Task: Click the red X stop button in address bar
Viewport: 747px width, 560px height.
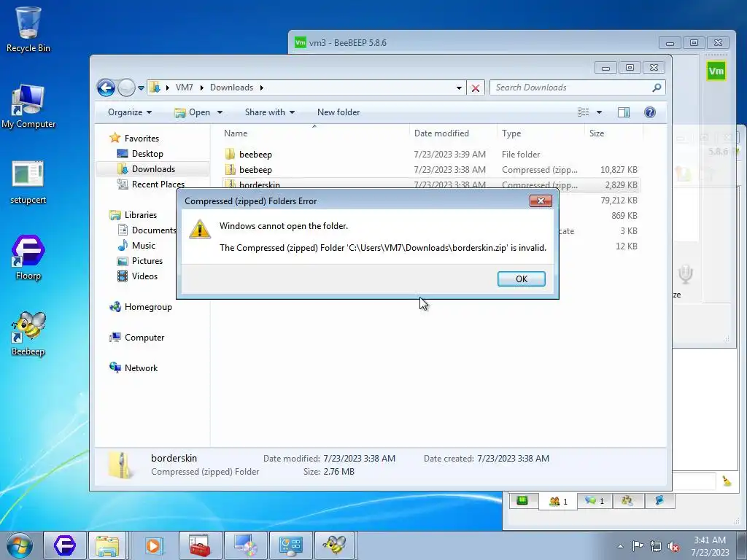Action: pyautogui.click(x=475, y=88)
